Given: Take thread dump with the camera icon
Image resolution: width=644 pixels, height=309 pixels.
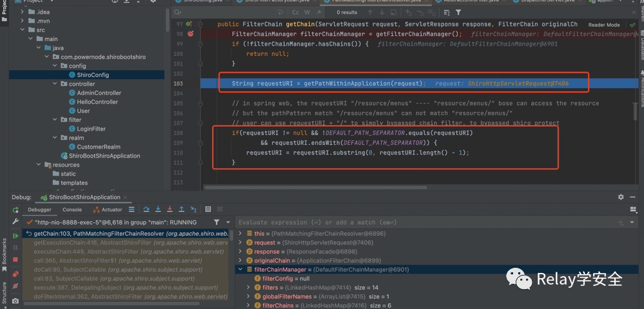Looking at the screenshot, I should tap(15, 301).
